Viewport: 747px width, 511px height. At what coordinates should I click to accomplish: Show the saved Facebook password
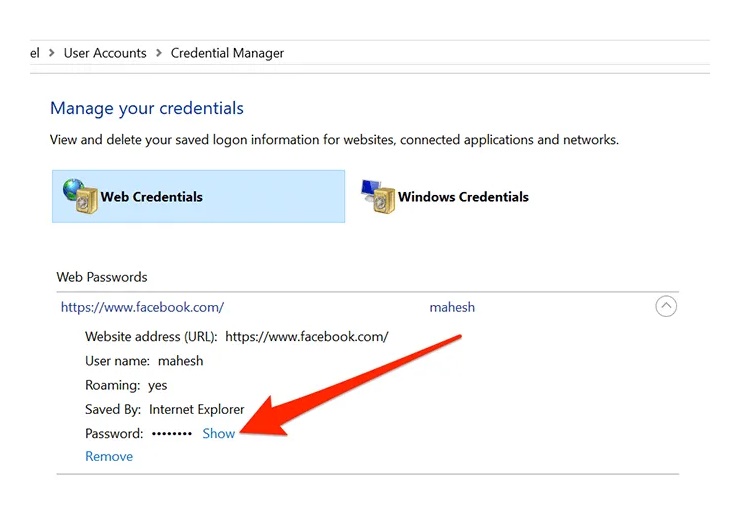click(x=219, y=433)
